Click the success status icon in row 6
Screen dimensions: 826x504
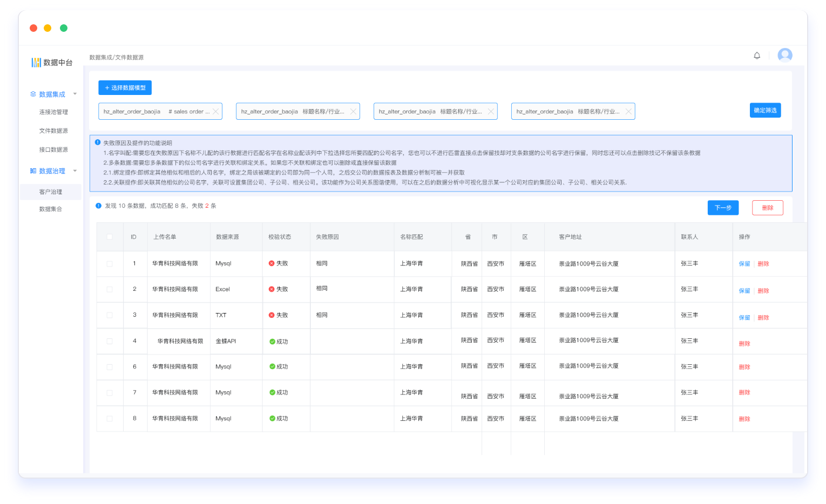coord(272,366)
